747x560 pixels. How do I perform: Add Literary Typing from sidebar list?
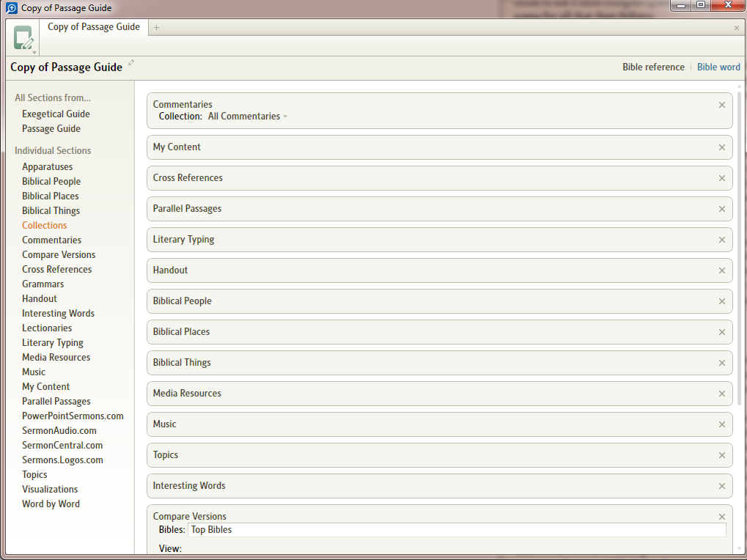[x=52, y=343]
